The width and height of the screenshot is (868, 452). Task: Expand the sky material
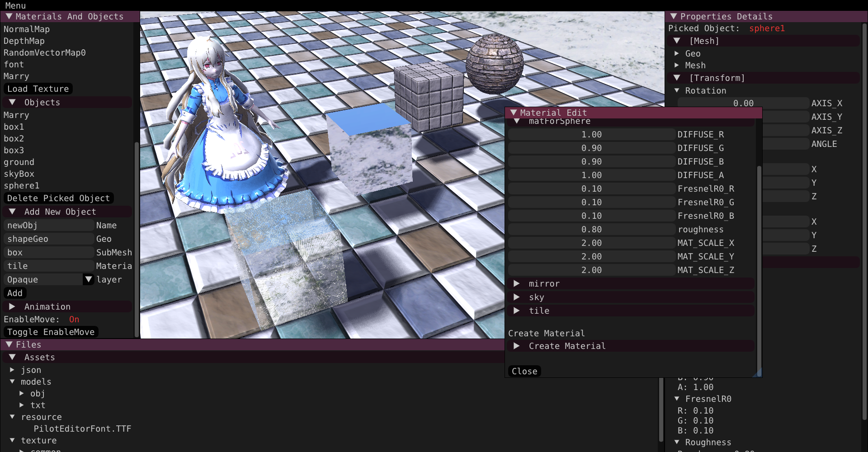click(x=517, y=297)
